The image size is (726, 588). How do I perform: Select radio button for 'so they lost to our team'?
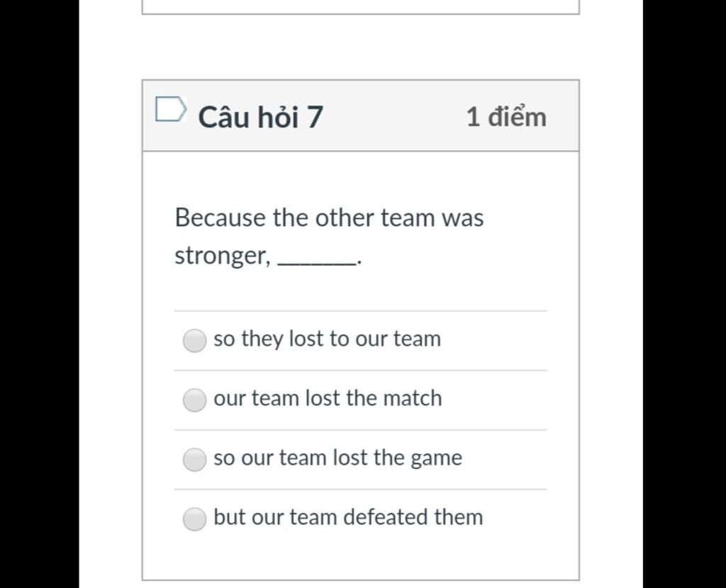click(194, 341)
